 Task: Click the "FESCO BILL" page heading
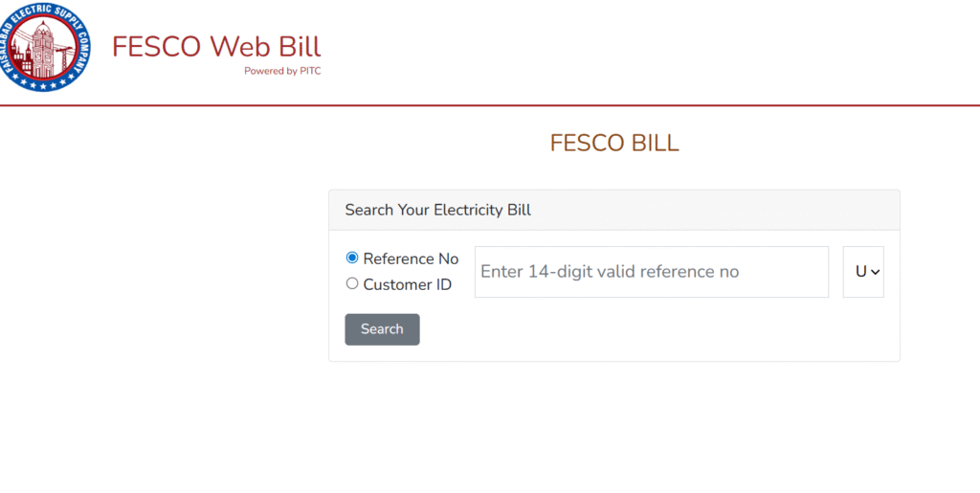coord(614,143)
